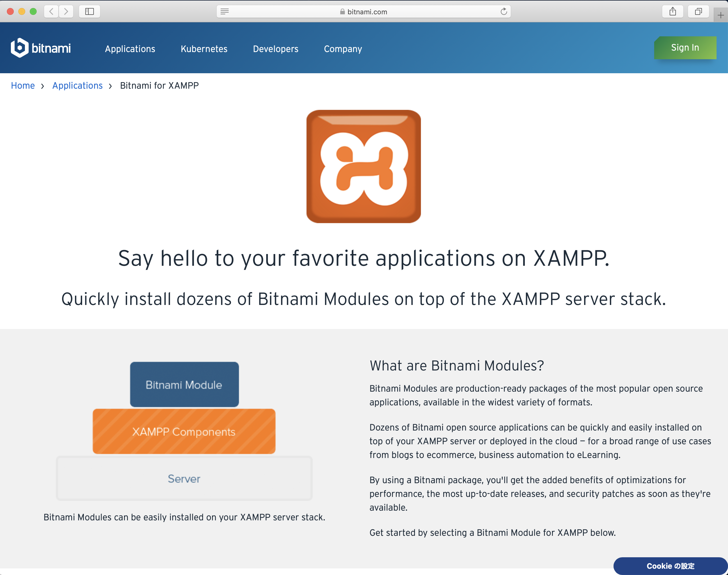Open the Share button in toolbar
Viewport: 728px width, 575px height.
tap(672, 11)
